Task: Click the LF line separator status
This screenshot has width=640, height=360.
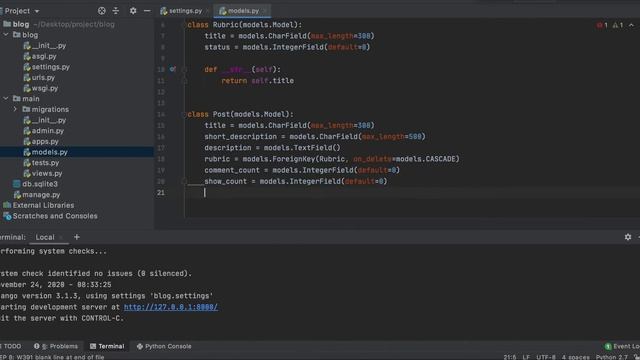Action: pyautogui.click(x=526, y=357)
